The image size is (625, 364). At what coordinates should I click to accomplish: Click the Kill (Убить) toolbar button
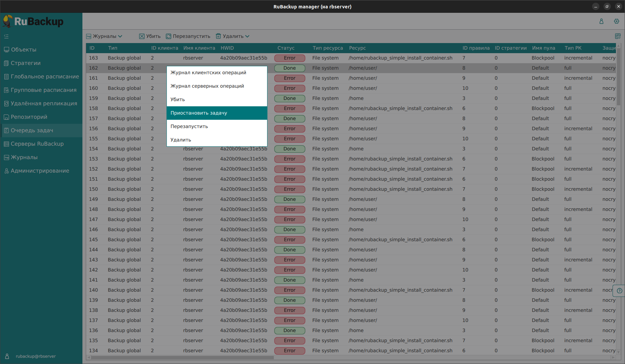(150, 36)
